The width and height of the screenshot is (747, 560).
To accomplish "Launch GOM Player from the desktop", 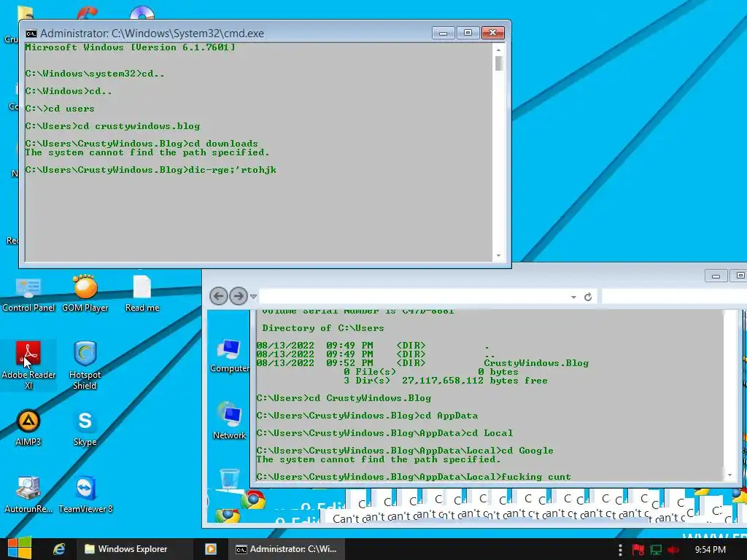I will point(85,295).
